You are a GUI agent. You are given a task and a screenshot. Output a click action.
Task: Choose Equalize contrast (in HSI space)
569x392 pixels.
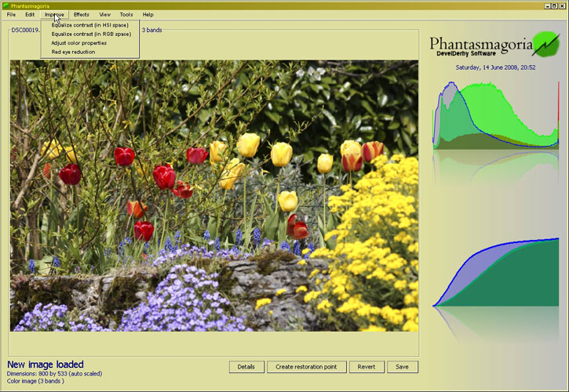[x=90, y=24]
